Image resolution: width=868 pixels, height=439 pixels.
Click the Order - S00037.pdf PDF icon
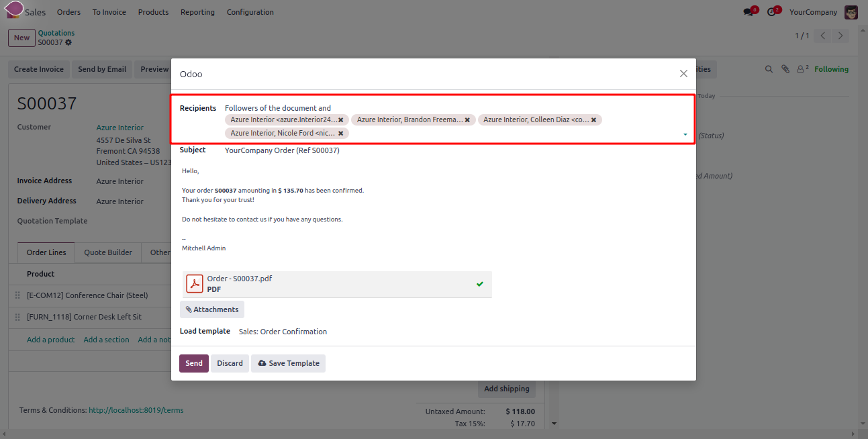tap(195, 284)
